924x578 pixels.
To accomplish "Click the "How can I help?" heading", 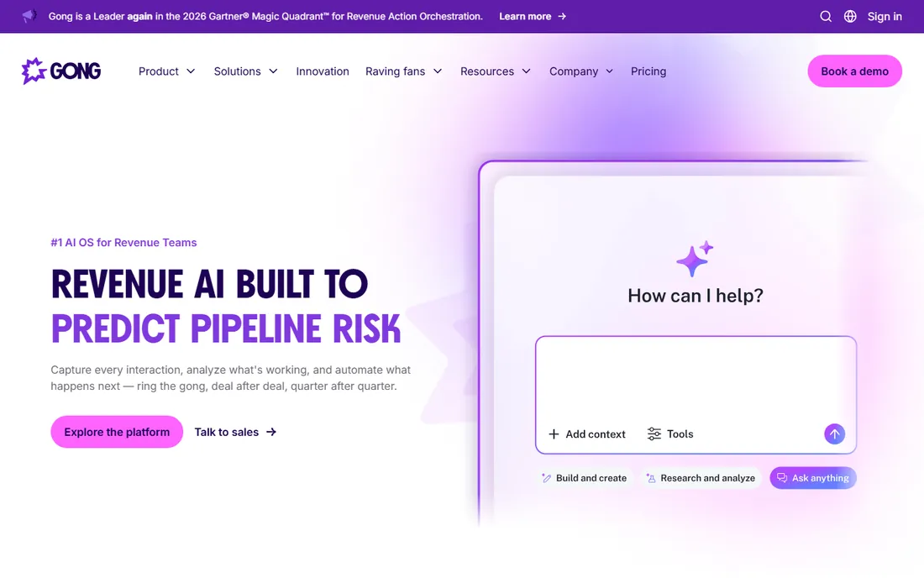I will tap(696, 296).
